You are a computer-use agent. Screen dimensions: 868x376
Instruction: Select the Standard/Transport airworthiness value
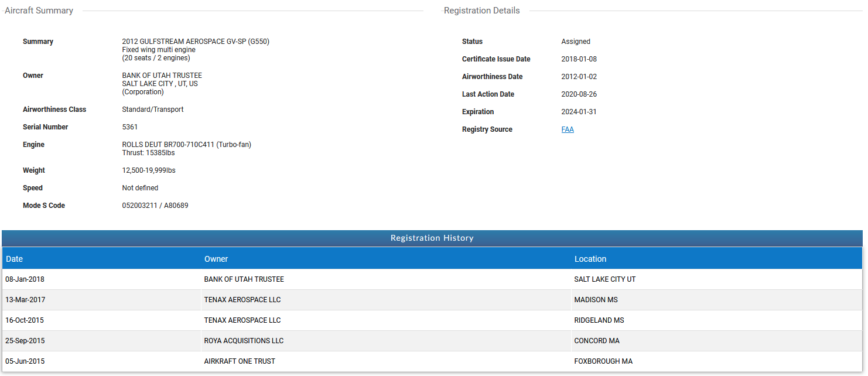pyautogui.click(x=153, y=110)
